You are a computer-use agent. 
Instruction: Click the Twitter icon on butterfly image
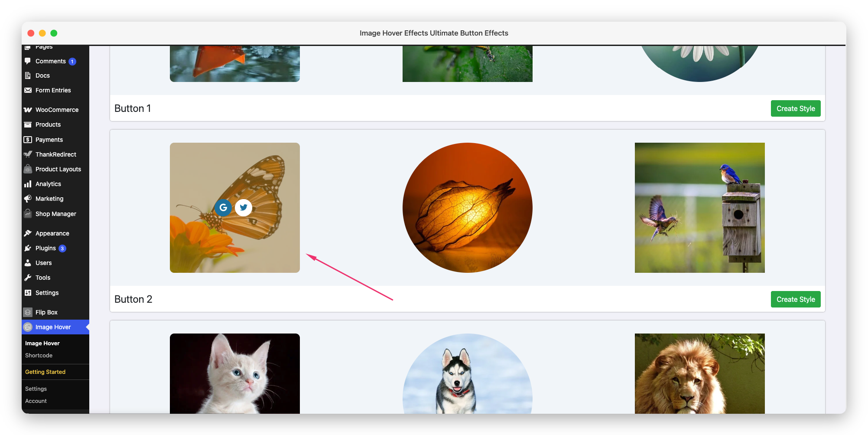click(244, 208)
